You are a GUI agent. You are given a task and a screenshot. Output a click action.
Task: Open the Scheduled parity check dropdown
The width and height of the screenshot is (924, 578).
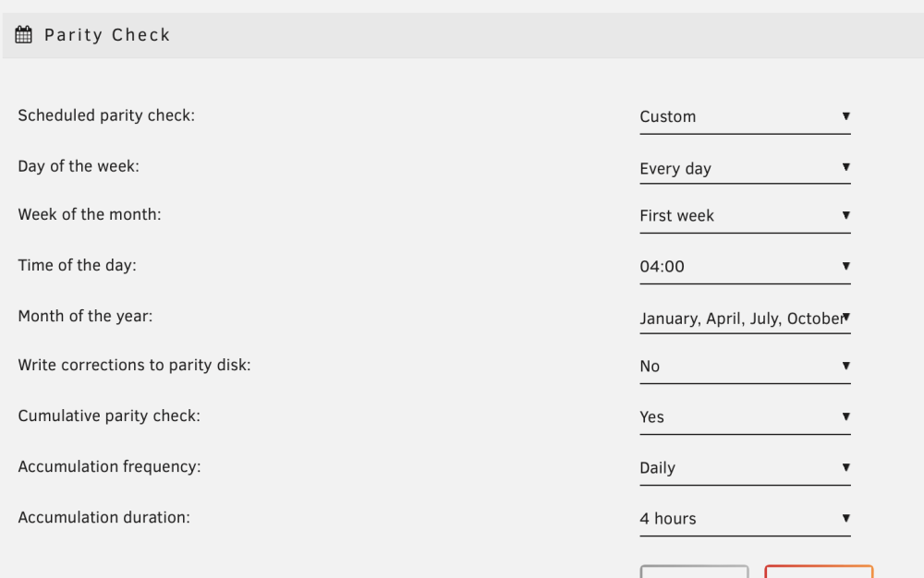coord(745,117)
